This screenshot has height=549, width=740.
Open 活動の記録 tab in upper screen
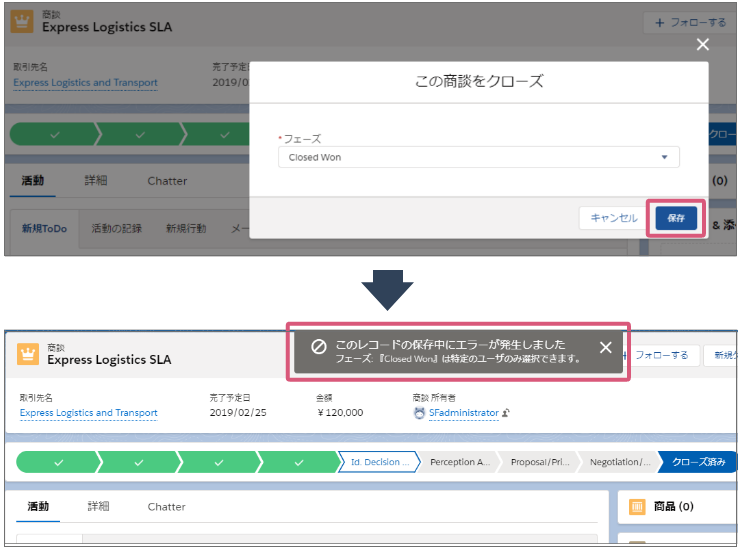[x=116, y=228]
